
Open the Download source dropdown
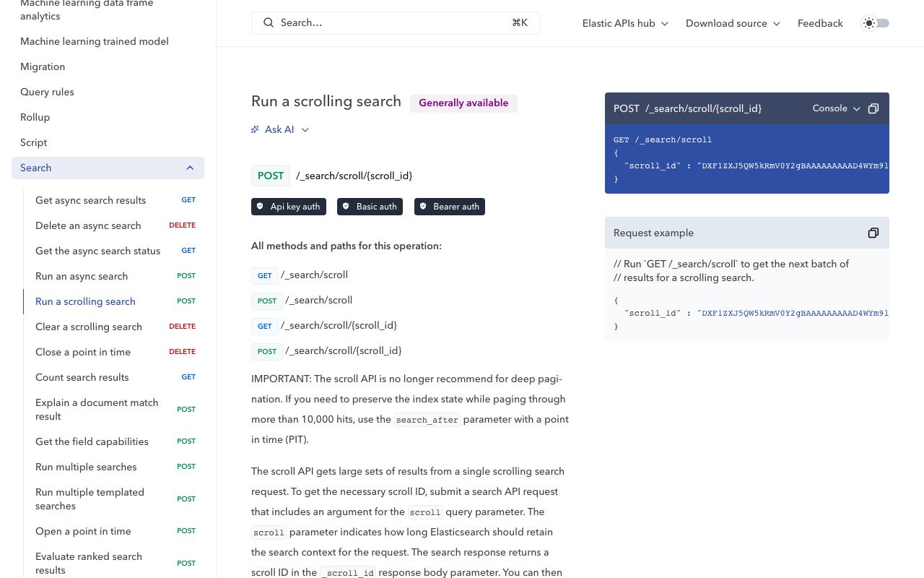pyautogui.click(x=732, y=23)
